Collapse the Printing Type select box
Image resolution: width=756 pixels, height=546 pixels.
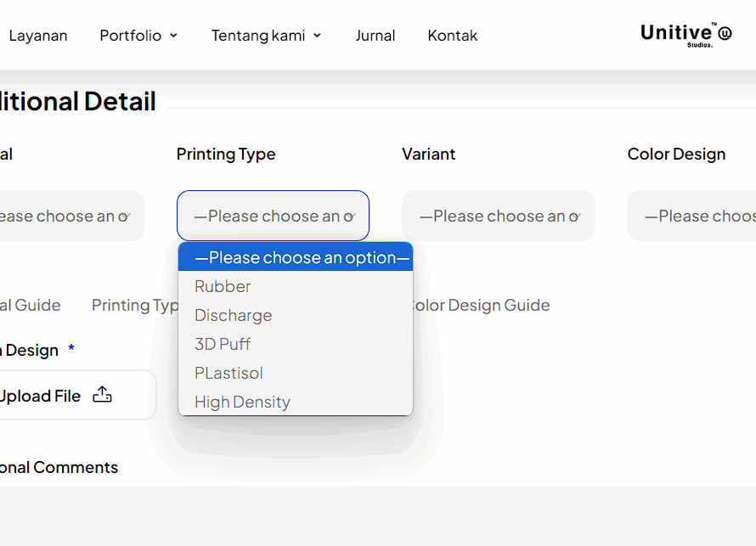(273, 216)
